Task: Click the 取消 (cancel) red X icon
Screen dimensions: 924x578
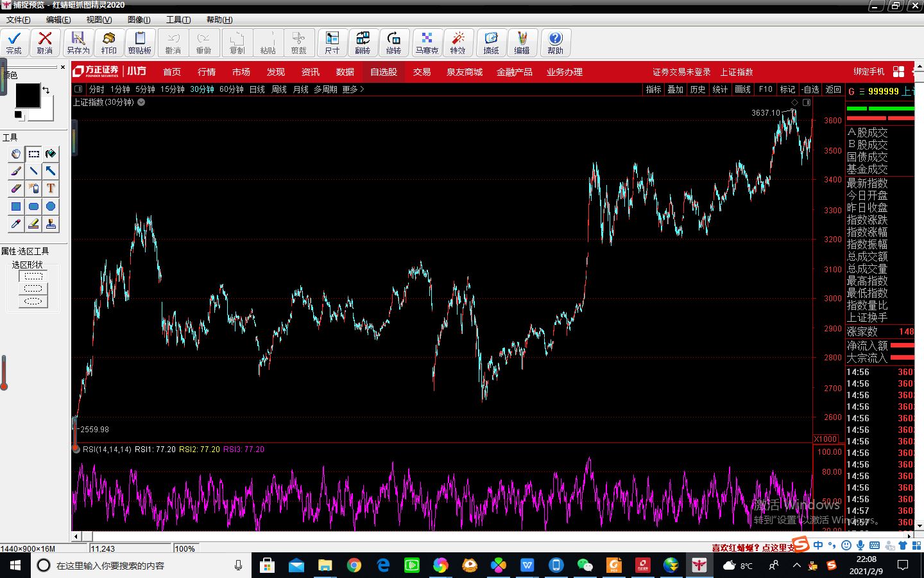Action: point(45,42)
